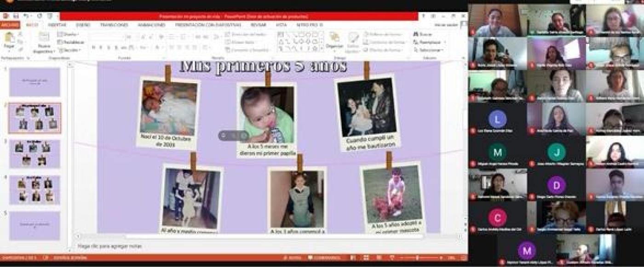644x267 pixels.
Task: Open Contorno de forma shape outline
Action: point(384,42)
